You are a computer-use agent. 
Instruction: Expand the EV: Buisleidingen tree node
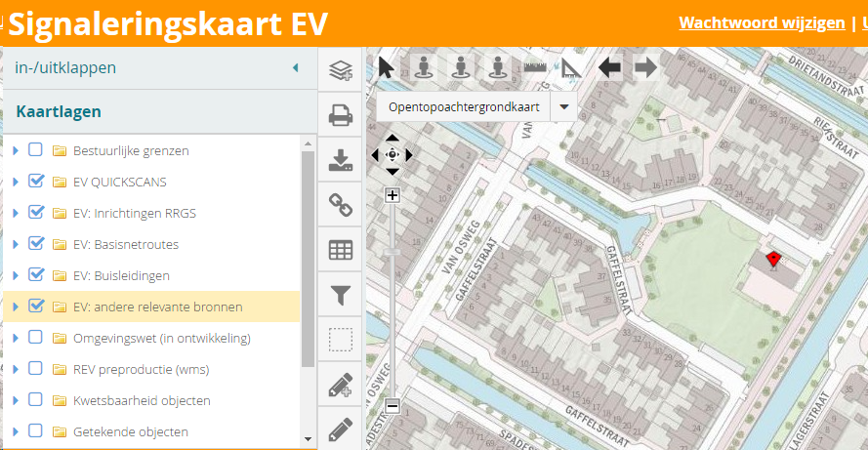[16, 275]
